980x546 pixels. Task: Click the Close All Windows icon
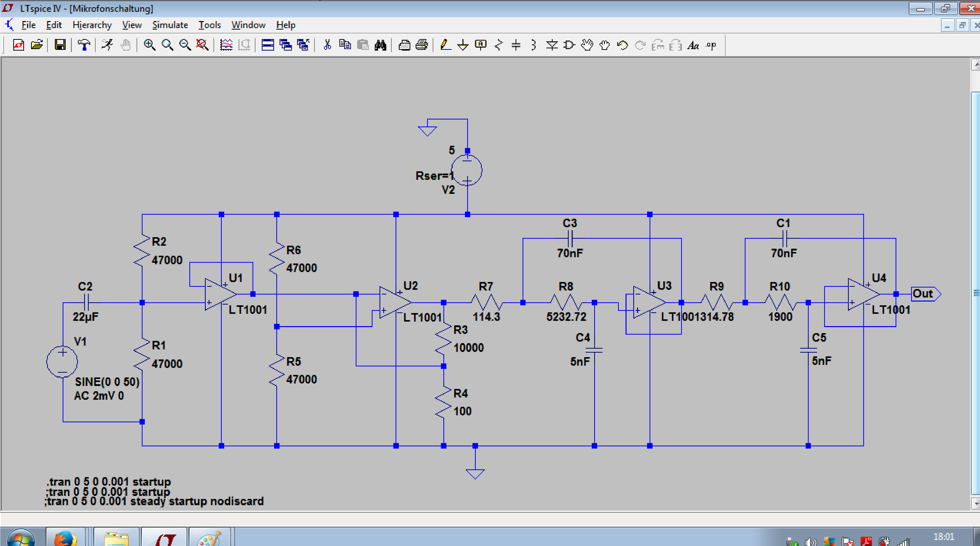(x=303, y=45)
